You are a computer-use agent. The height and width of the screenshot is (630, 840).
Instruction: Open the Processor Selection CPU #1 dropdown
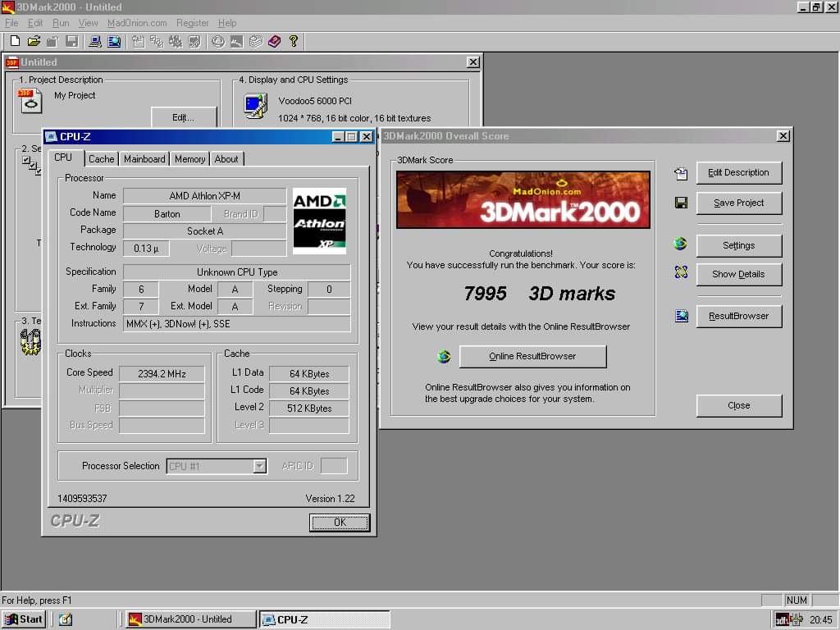pyautogui.click(x=259, y=466)
